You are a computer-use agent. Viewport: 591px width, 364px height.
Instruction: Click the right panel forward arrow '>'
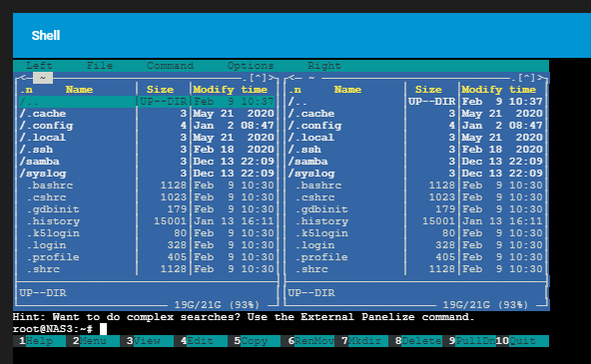tap(540, 78)
